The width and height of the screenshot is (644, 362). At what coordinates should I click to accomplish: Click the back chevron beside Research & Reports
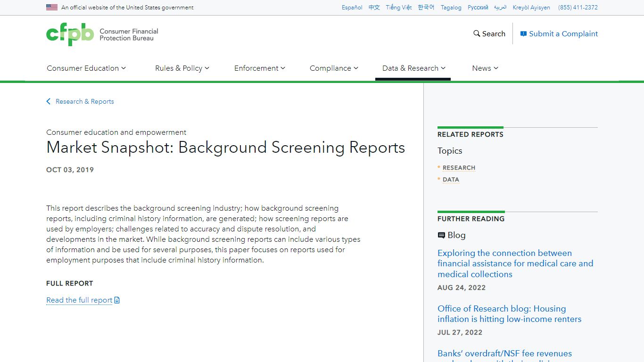click(x=48, y=101)
